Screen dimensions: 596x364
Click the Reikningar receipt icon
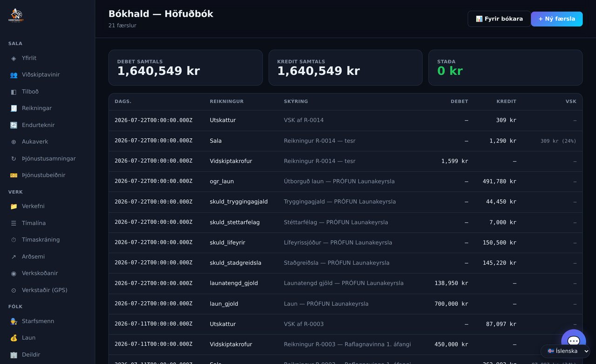point(14,108)
